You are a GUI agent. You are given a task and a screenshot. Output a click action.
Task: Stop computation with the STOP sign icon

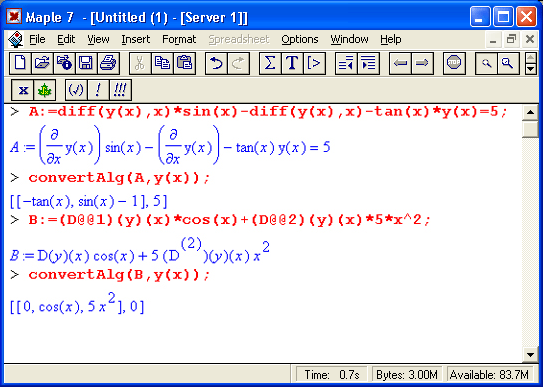(454, 63)
